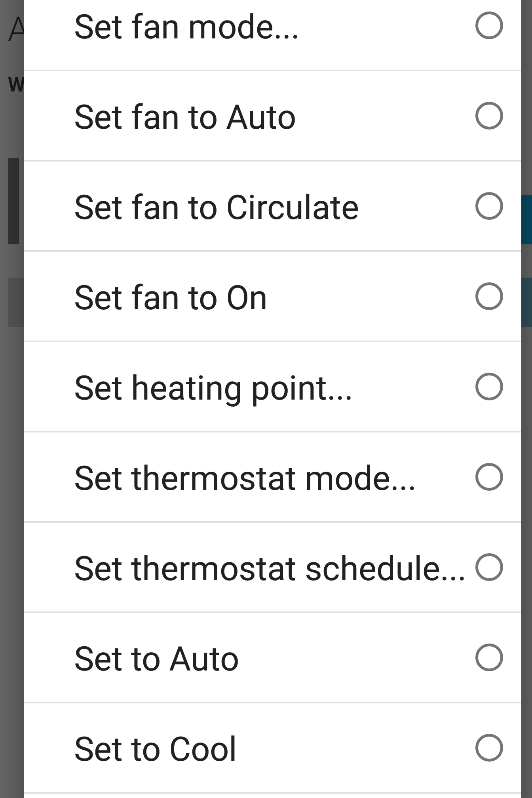This screenshot has width=532, height=798.
Task: Select the Set fan mode... radio button
Action: coord(489,26)
